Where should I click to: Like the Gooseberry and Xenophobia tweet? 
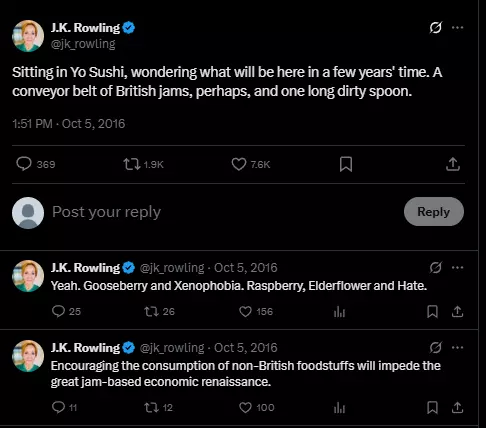click(x=245, y=312)
